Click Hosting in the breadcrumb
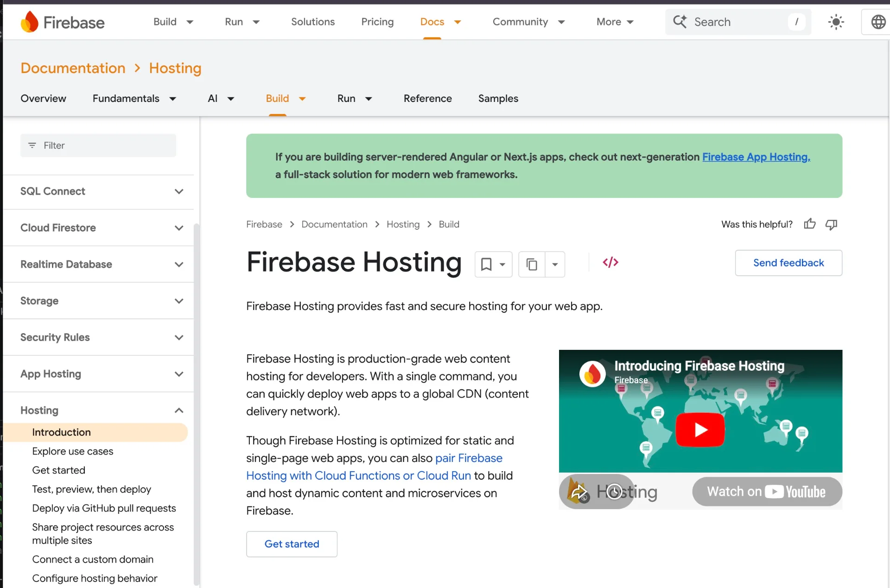Image resolution: width=890 pixels, height=588 pixels. coord(403,224)
